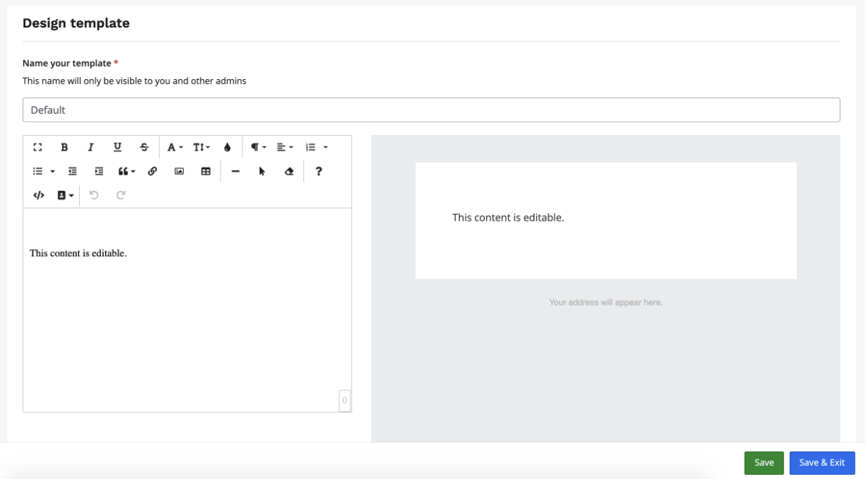Insert an image into the template
Viewport: 868px width, 479px height.
coord(179,171)
